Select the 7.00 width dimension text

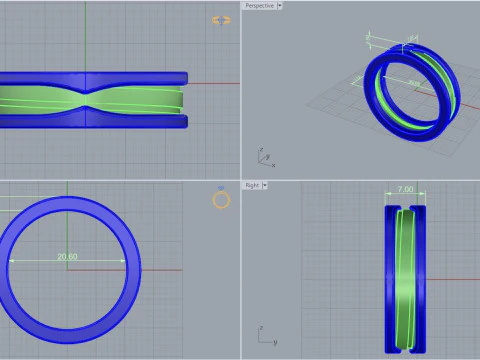405,189
